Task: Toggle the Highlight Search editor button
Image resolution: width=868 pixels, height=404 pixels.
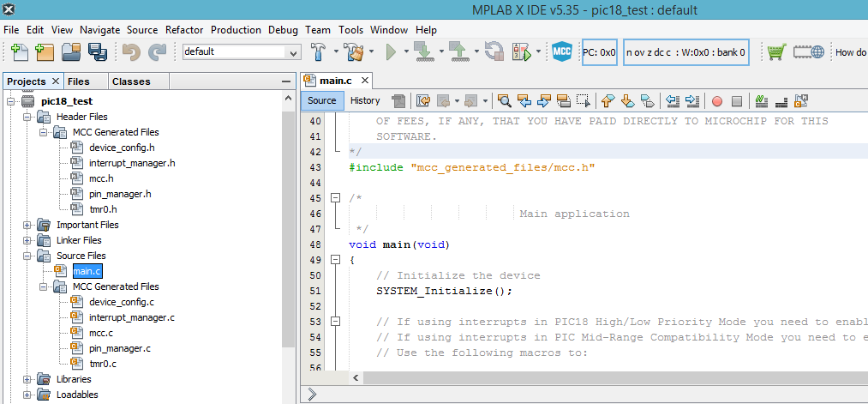Action: click(x=564, y=101)
